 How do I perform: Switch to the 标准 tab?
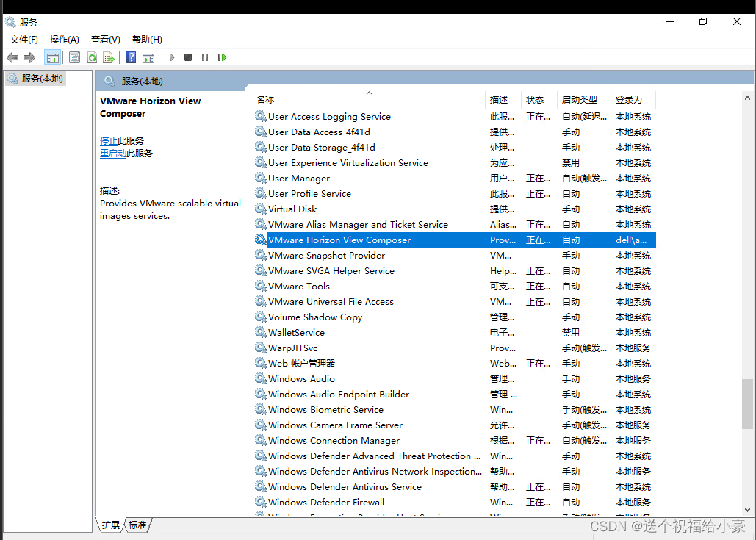[x=138, y=525]
